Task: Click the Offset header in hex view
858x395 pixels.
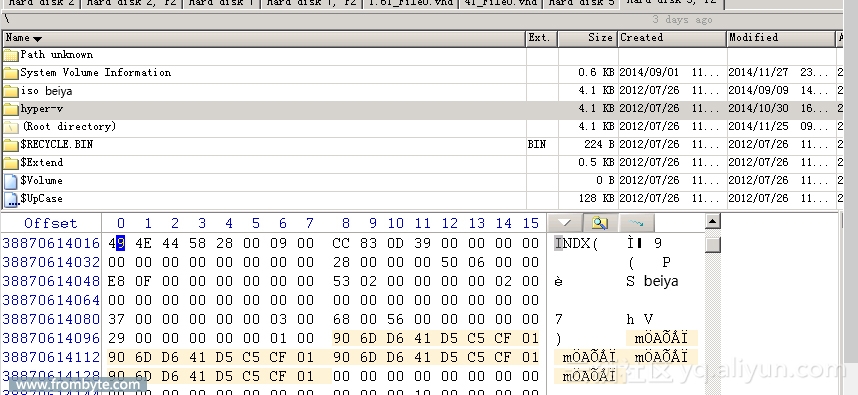Action: point(51,223)
